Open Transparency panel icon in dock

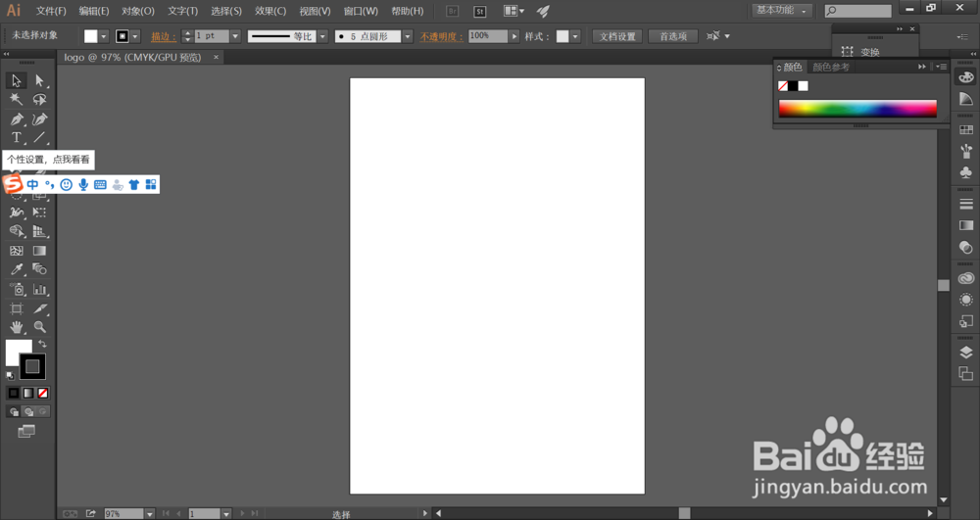[x=965, y=247]
